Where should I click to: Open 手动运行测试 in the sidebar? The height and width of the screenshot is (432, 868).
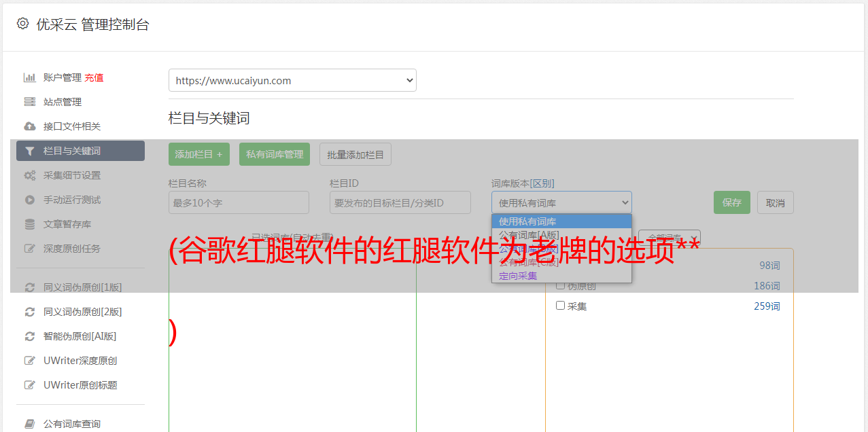(72, 200)
